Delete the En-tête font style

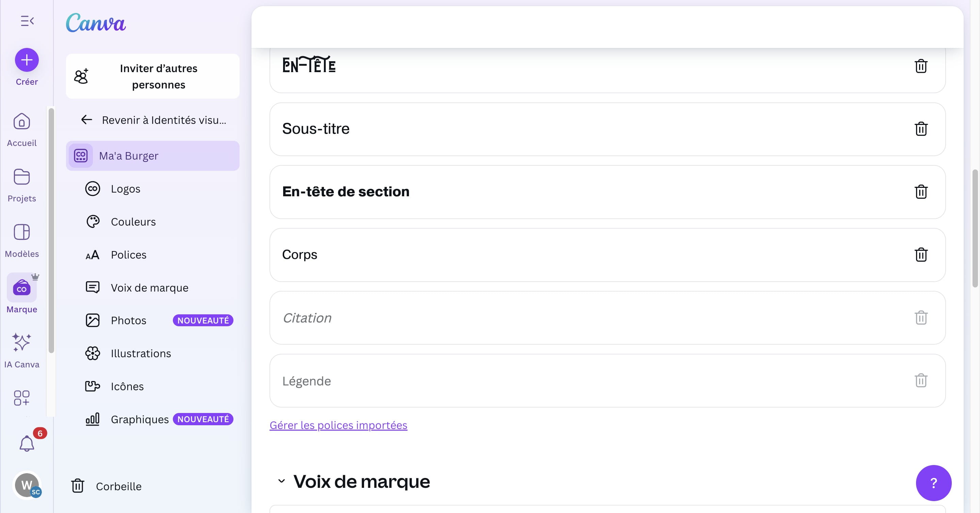click(x=921, y=66)
